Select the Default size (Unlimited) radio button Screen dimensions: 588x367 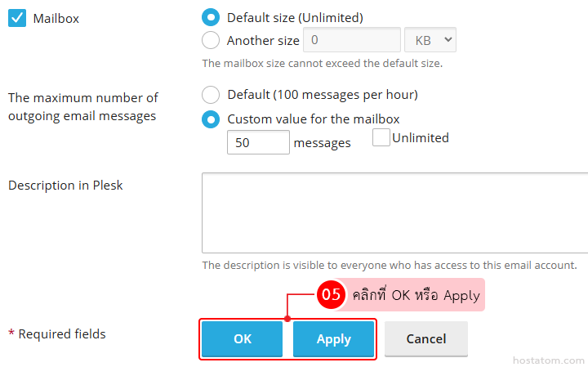point(211,17)
